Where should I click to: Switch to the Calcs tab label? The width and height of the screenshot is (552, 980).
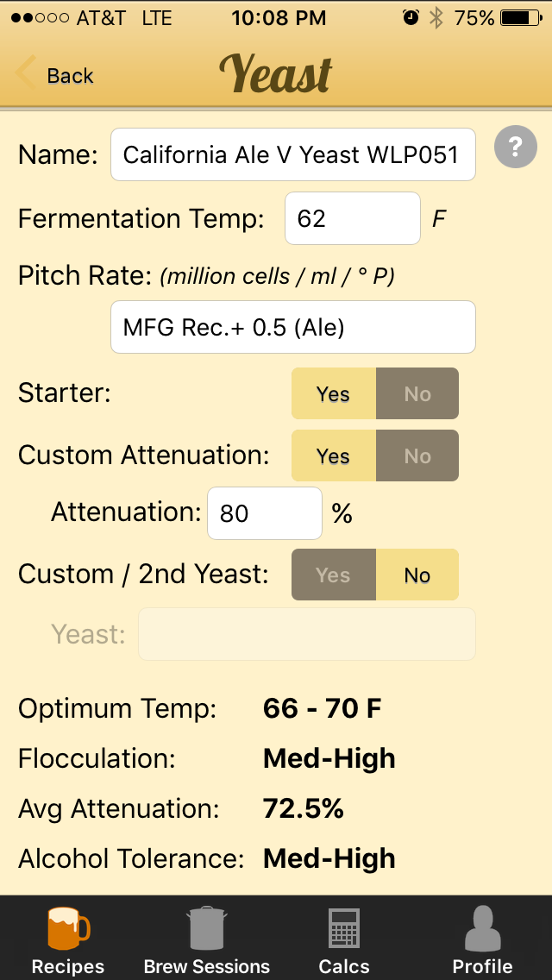click(344, 966)
